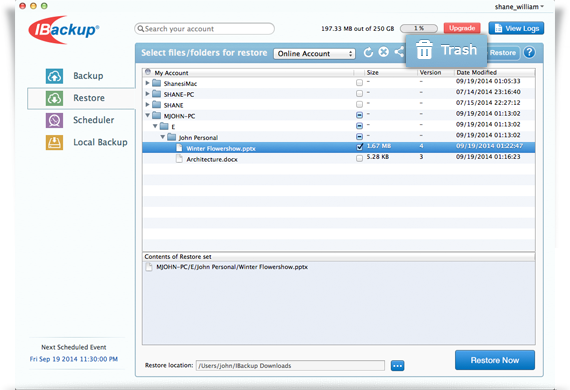Toggle E drive folder checkbox
This screenshot has width=570, height=390.
tap(359, 126)
